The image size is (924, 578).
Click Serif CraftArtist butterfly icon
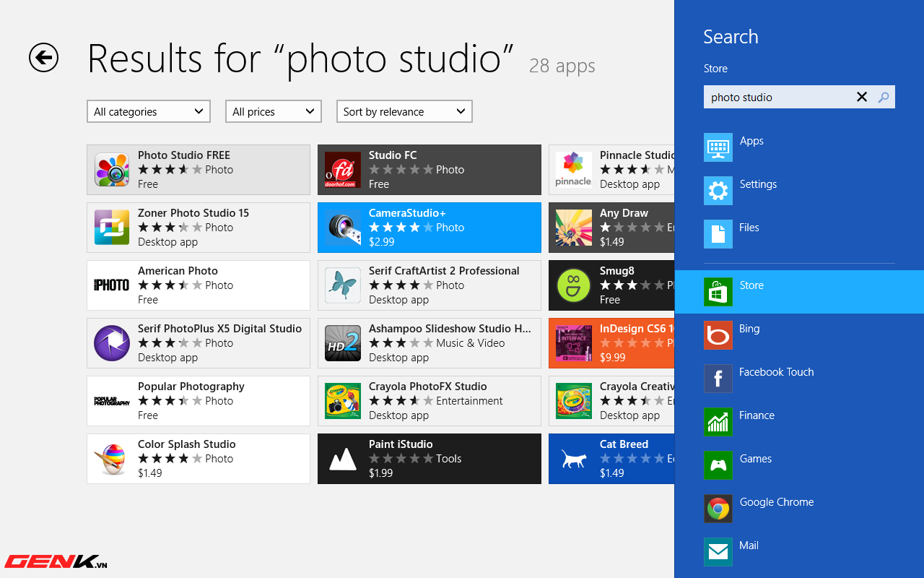(343, 285)
